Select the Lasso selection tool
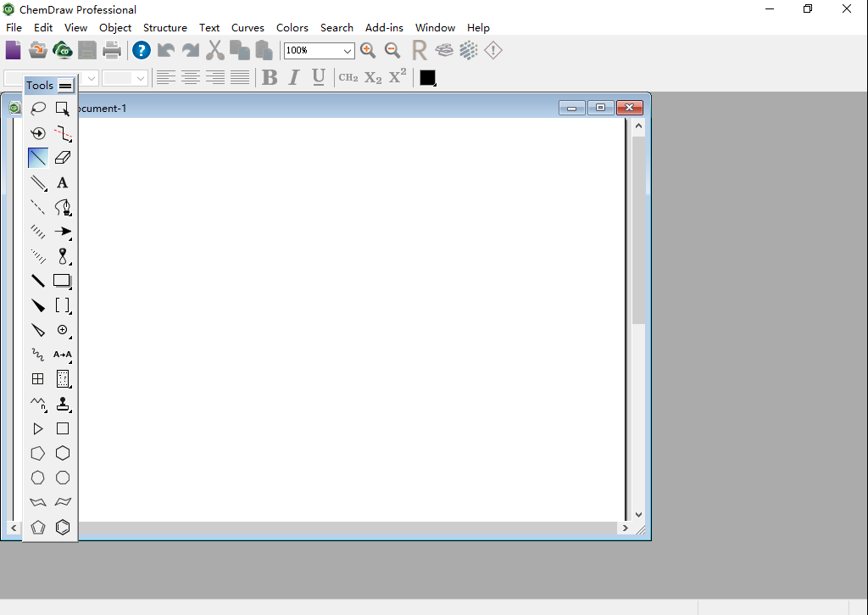The width and height of the screenshot is (868, 615). (x=38, y=109)
